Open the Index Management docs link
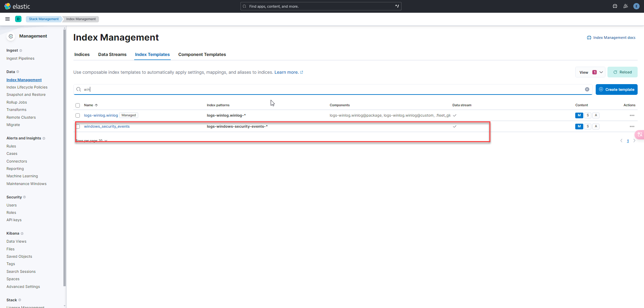The image size is (644, 308). tap(611, 38)
